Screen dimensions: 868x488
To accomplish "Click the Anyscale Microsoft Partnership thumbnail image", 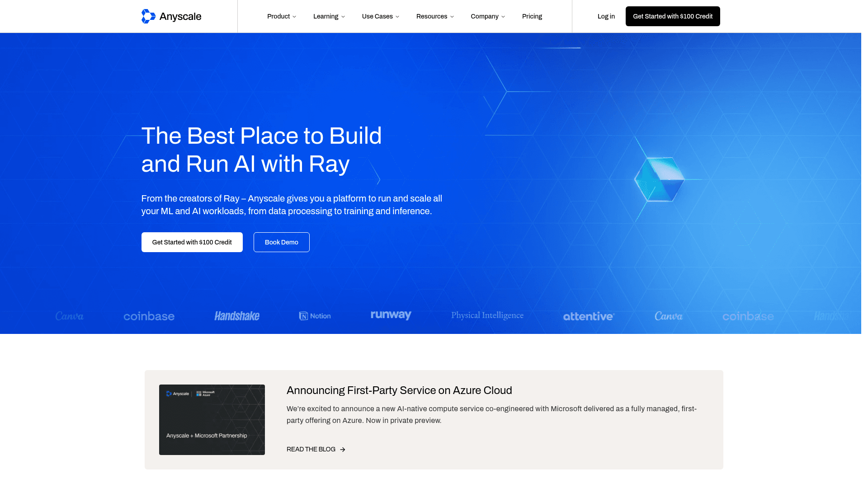I will point(212,419).
